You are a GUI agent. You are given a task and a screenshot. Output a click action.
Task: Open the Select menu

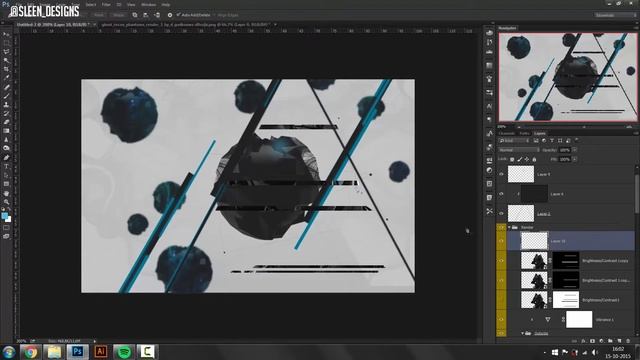pyautogui.click(x=91, y=4)
